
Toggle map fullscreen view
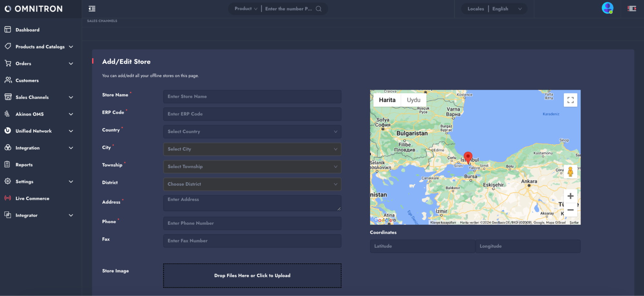[570, 100]
